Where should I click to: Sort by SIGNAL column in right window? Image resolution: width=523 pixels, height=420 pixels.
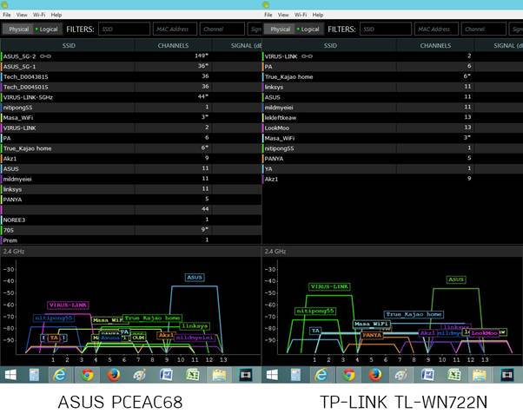coord(499,45)
